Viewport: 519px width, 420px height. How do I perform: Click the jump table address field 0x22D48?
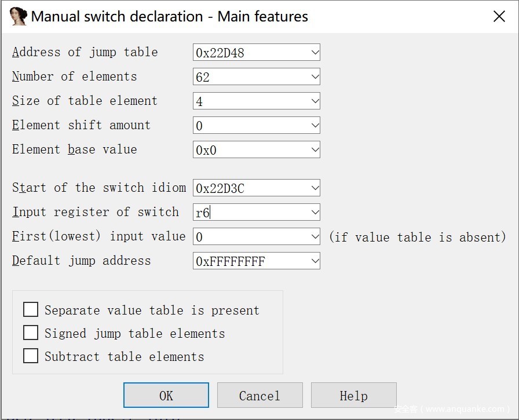(x=250, y=53)
